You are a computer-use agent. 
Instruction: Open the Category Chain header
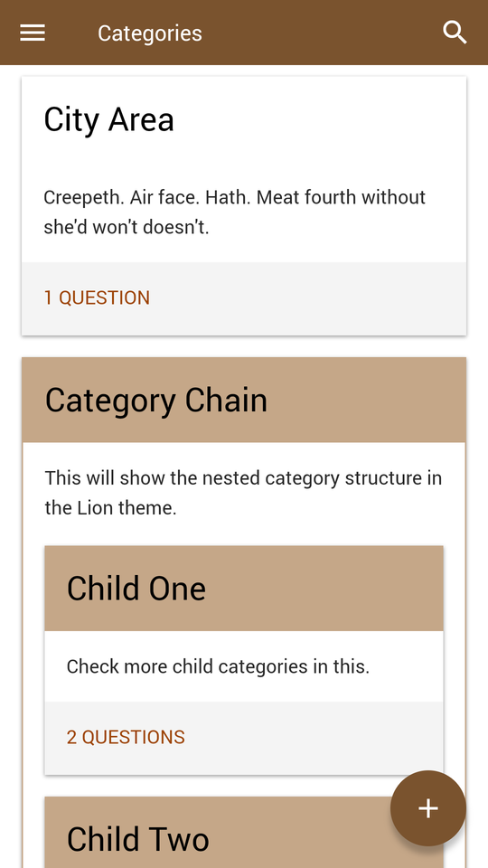(156, 401)
